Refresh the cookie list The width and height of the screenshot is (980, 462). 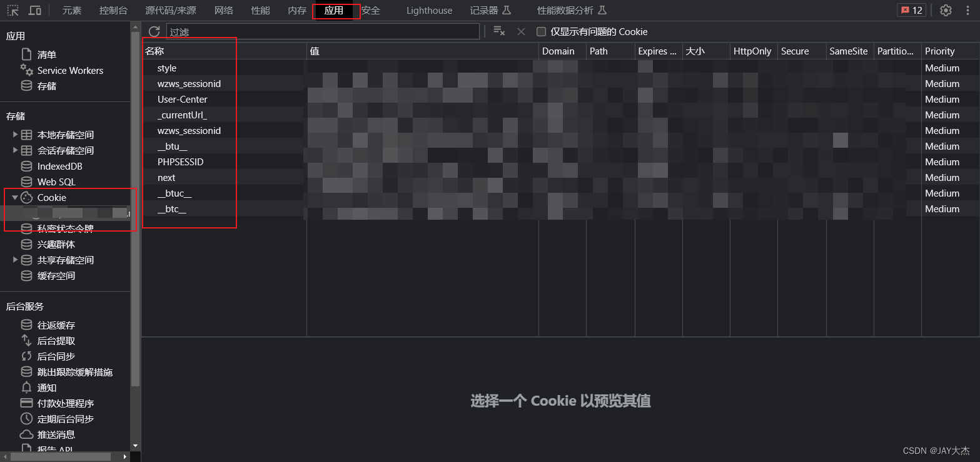(x=154, y=31)
